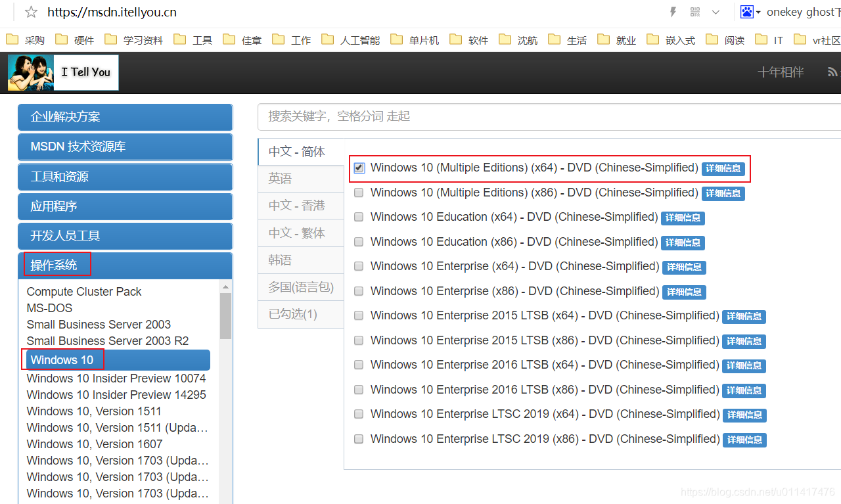Check Enterprise LTSC 2019 x64 checkbox

click(359, 414)
